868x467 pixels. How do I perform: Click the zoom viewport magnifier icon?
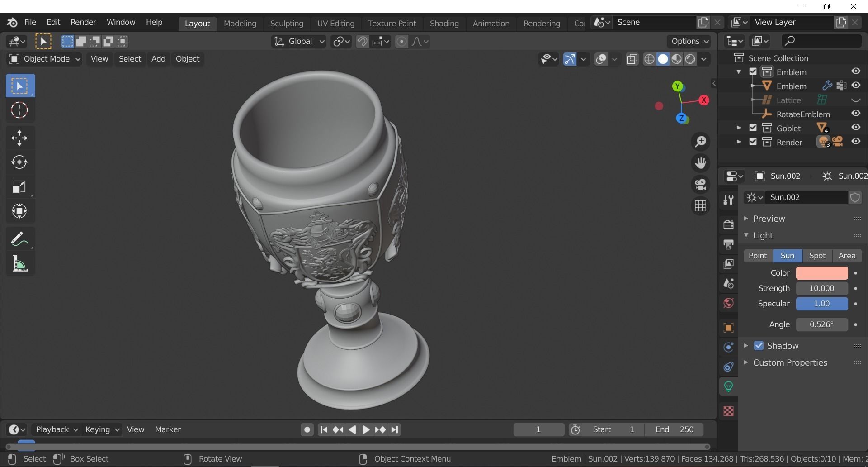(x=701, y=142)
